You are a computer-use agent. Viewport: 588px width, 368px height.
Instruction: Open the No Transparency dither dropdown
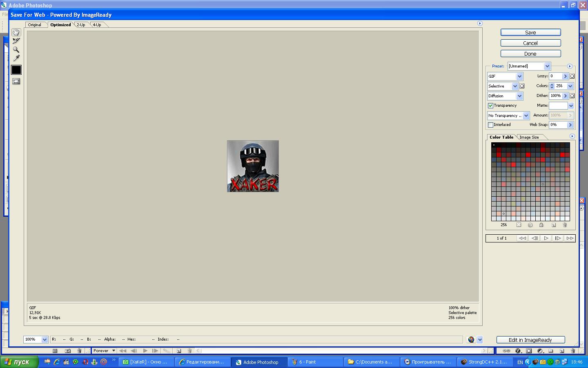[508, 115]
